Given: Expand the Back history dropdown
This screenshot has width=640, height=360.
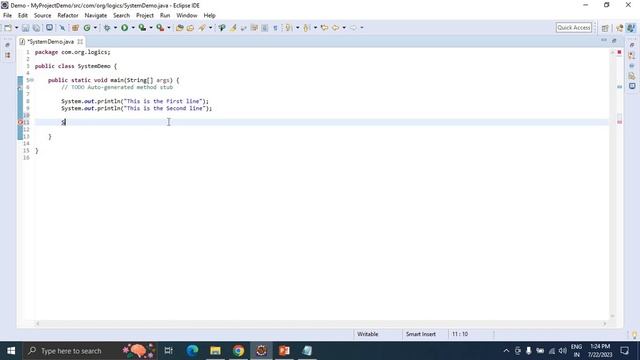Looking at the screenshot, I should tap(344, 28).
